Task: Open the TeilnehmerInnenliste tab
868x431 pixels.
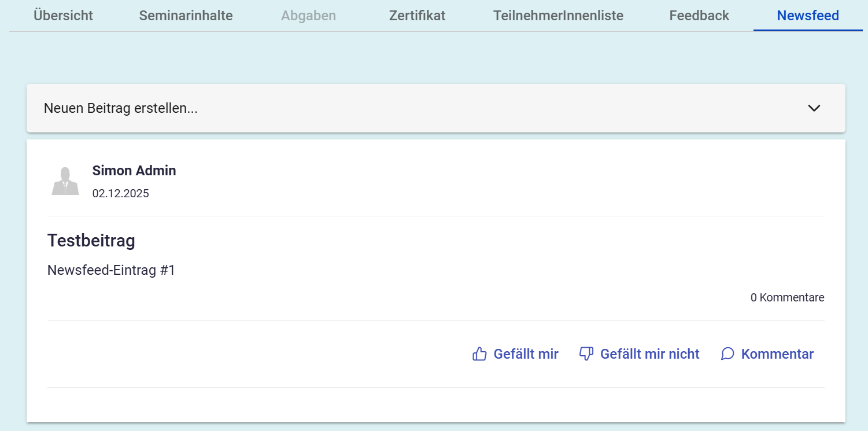Action: tap(558, 16)
